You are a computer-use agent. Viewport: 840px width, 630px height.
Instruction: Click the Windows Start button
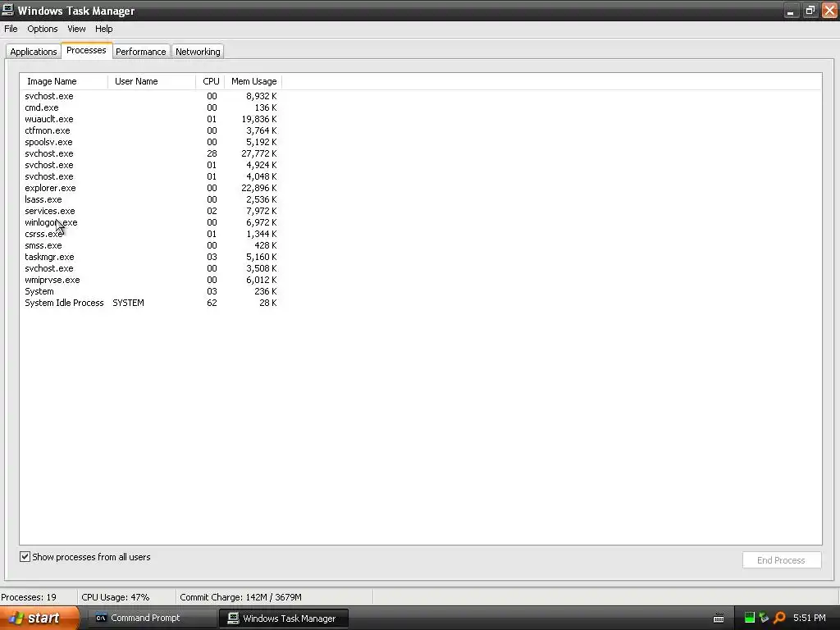pyautogui.click(x=39, y=619)
